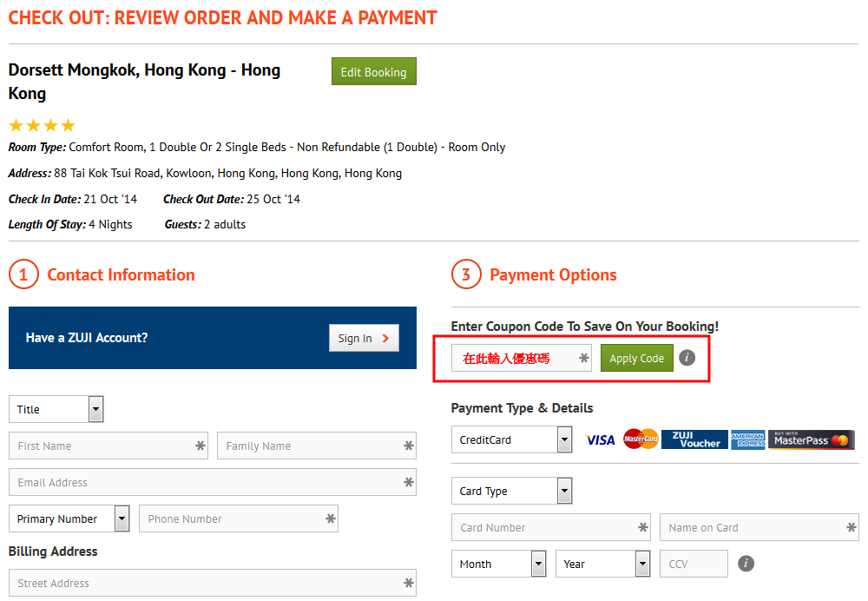Open the expiry Year dropdown
Viewport: 868px width, 601px height.
pos(602,564)
